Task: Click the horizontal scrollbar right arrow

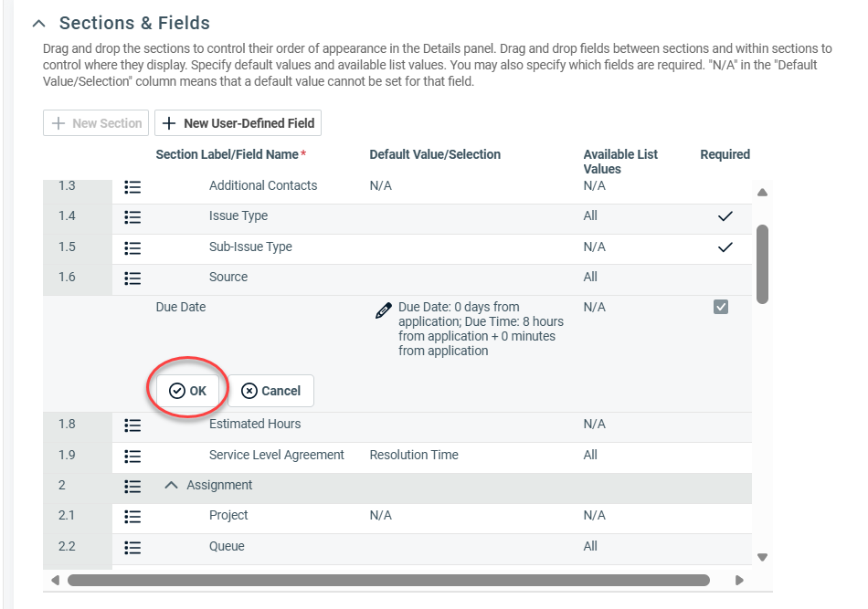Action: (x=739, y=580)
